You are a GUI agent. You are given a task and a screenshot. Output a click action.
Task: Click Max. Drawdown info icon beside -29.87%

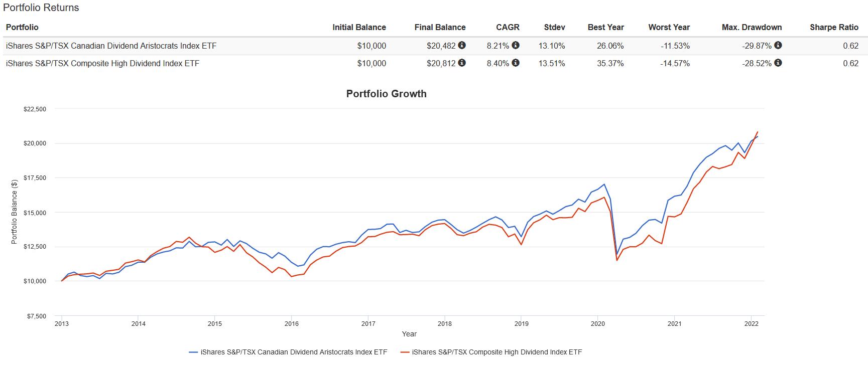778,45
